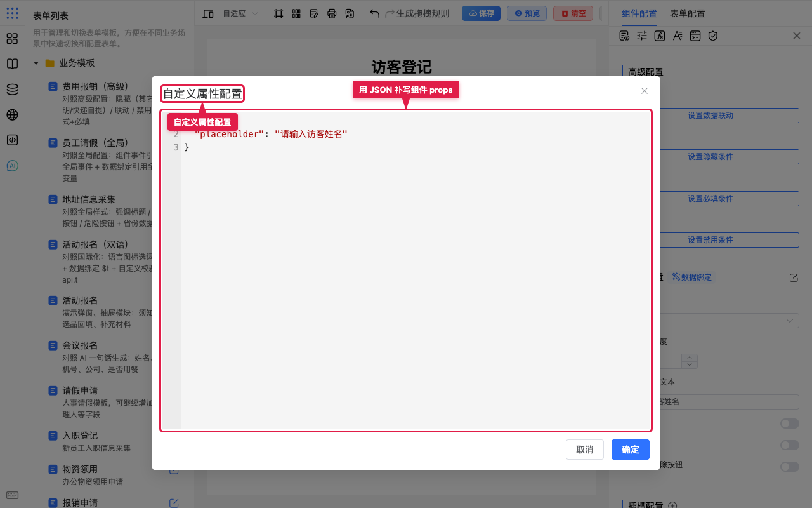Switch to the 组件配置 tab
812x508 pixels.
639,13
